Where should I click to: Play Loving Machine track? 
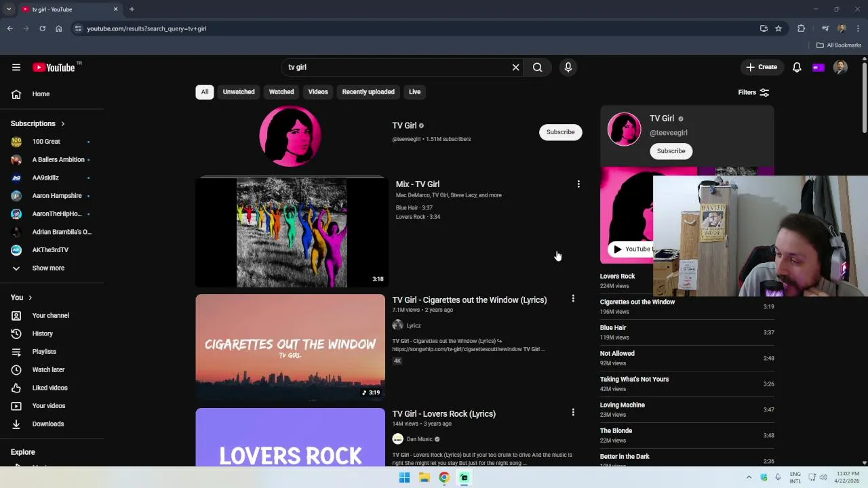point(686,409)
